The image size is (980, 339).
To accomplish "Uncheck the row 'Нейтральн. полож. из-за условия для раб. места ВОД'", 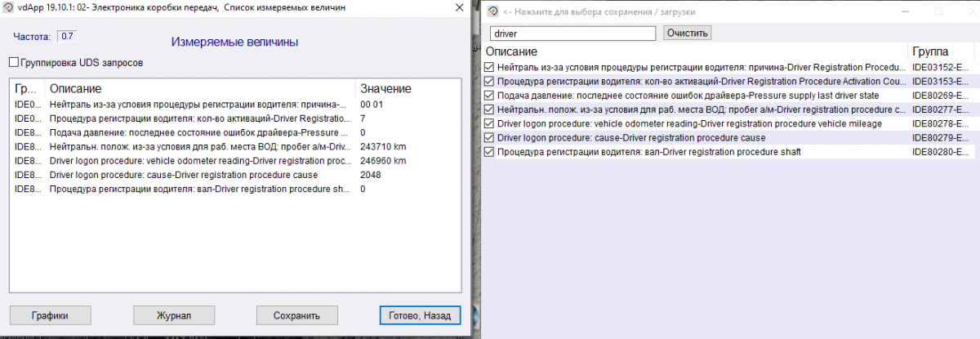I will (489, 109).
